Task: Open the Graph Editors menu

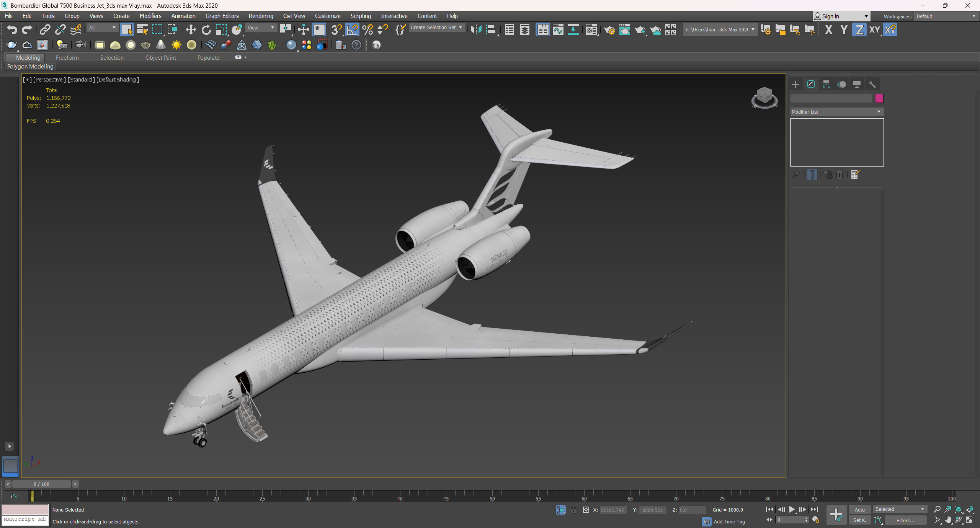Action: pyautogui.click(x=222, y=16)
